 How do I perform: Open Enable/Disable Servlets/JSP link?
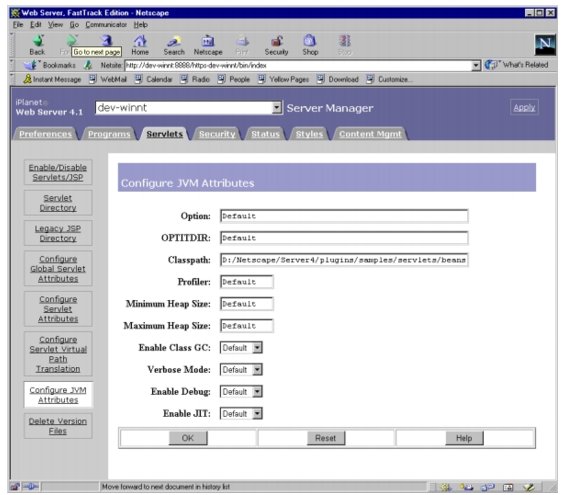click(x=58, y=173)
